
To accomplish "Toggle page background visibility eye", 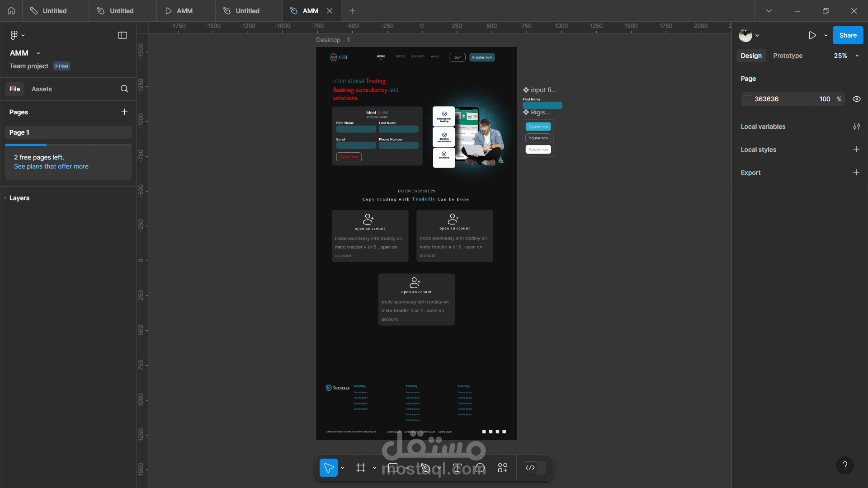I will [x=856, y=99].
